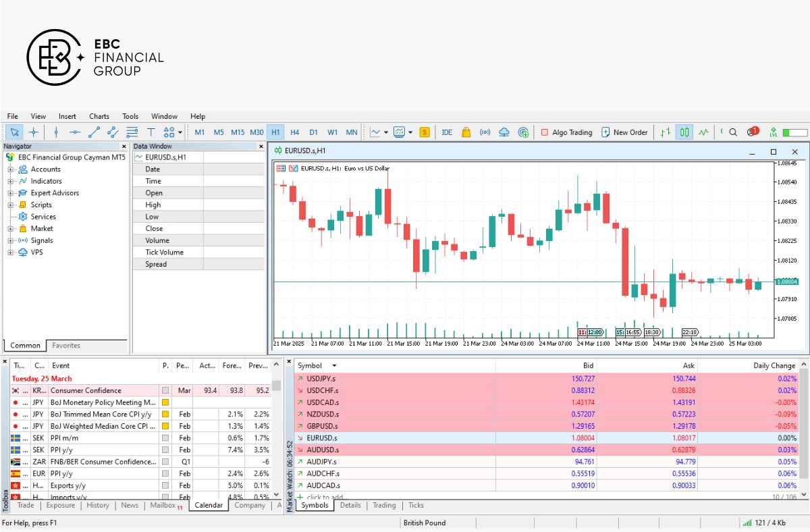The height and width of the screenshot is (532, 810).
Task: Switch to the News tab in Toolbox
Action: [130, 505]
